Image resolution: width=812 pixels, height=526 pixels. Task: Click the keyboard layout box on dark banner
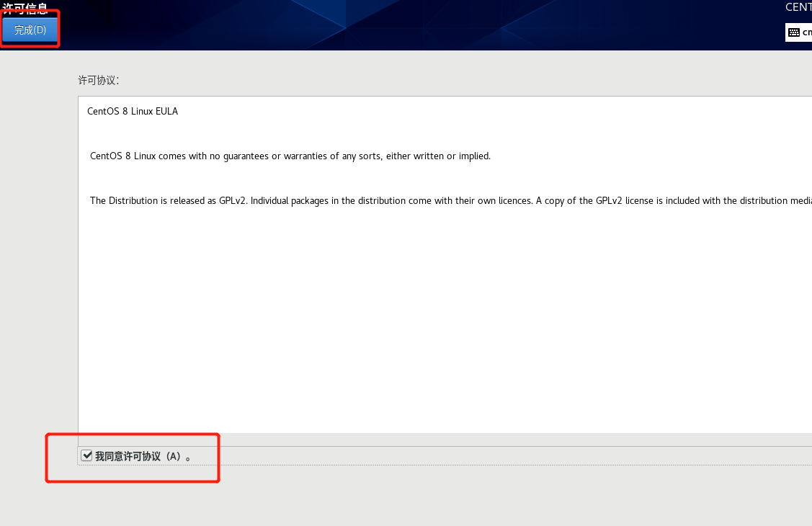point(798,32)
